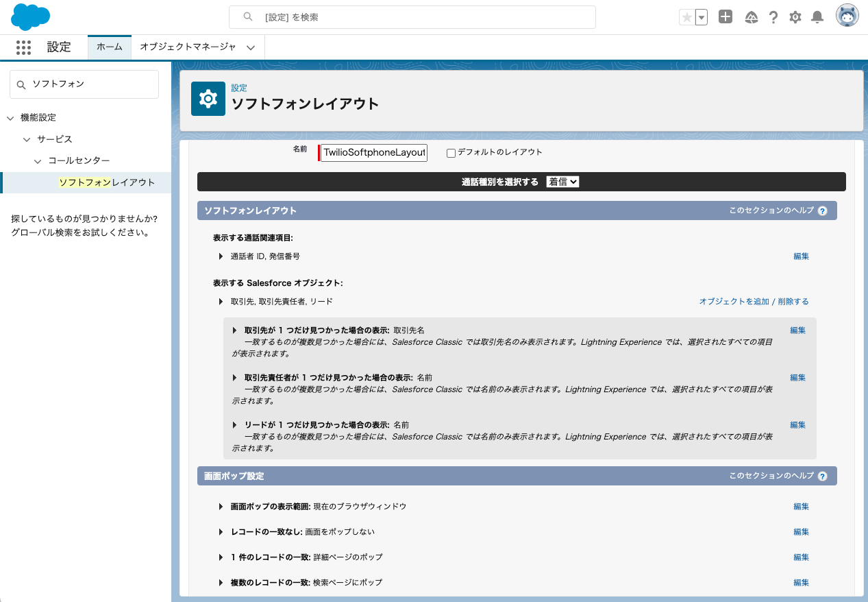Click inside the 名前 layout name field
This screenshot has height=602, width=868.
click(x=373, y=152)
